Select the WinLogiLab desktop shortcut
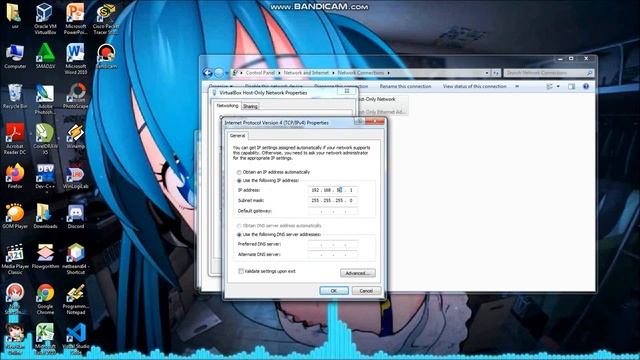This screenshot has height=360, width=640. 76,176
